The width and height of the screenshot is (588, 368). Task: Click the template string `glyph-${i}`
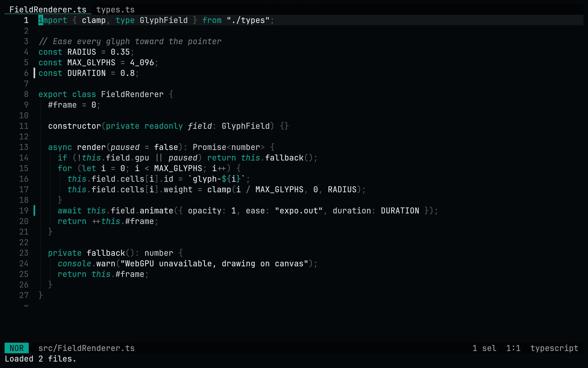(217, 179)
